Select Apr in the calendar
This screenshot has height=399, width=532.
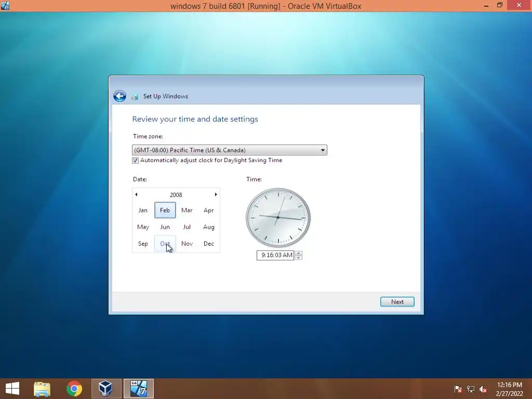(209, 210)
